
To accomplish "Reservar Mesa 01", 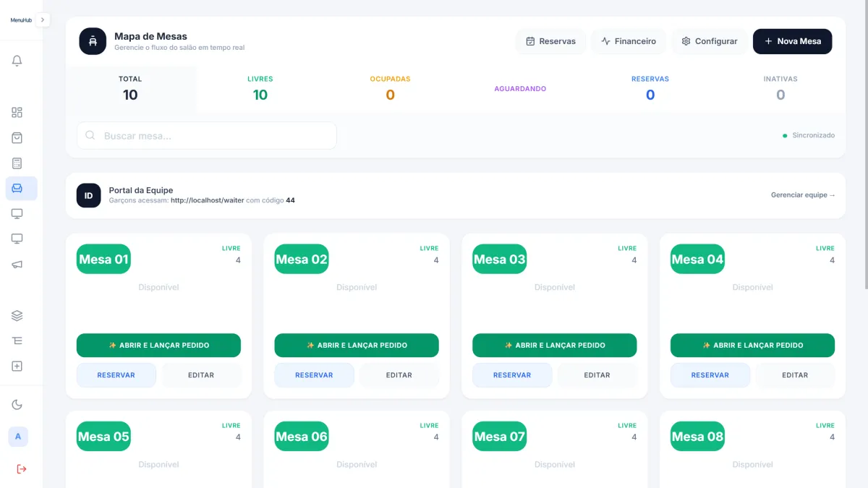I will [x=116, y=375].
